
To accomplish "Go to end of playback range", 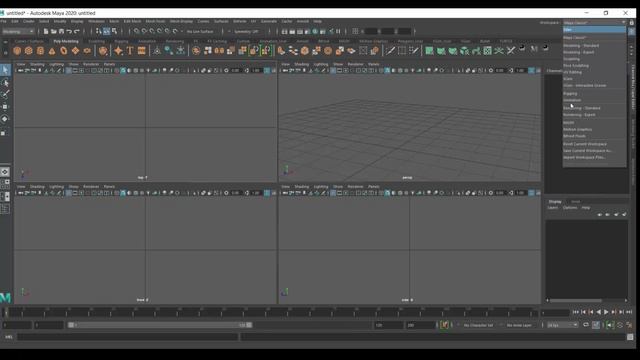I will [x=629, y=312].
